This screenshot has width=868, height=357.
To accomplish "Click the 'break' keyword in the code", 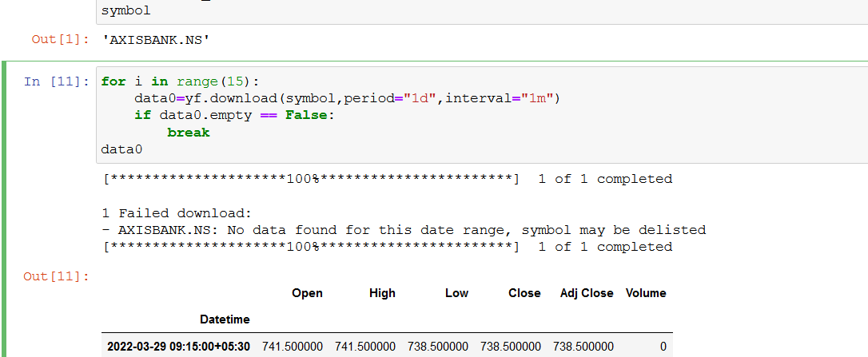I will 188,133.
